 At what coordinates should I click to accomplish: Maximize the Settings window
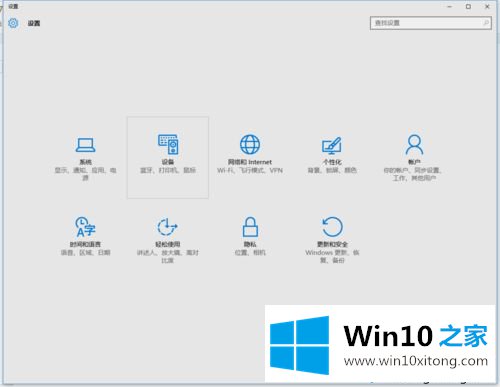point(468,6)
